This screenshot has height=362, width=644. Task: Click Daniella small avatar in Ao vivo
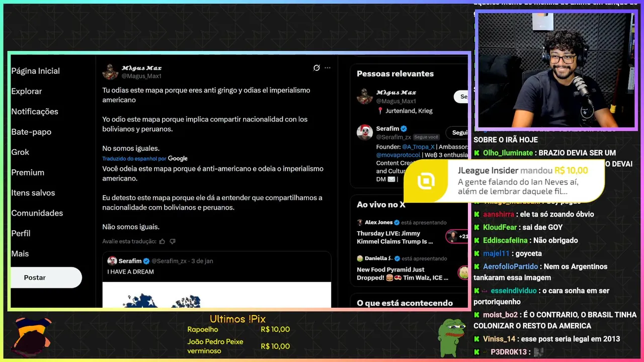tap(360, 258)
